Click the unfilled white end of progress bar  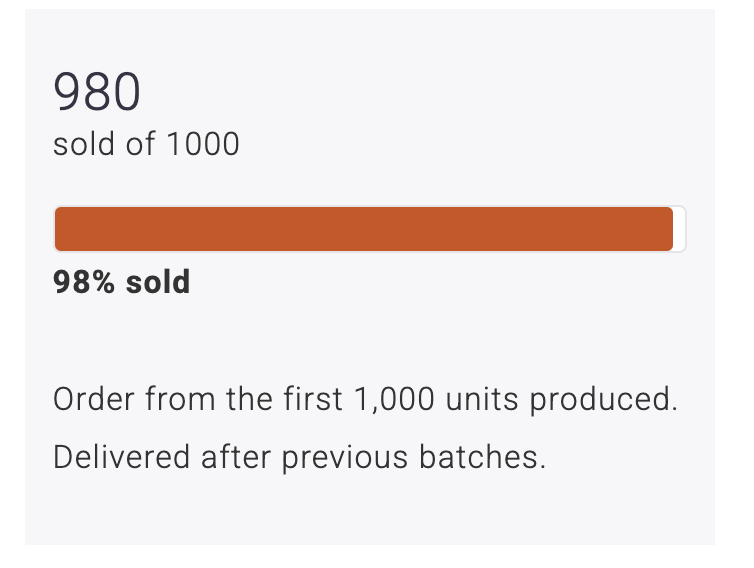[x=679, y=229]
